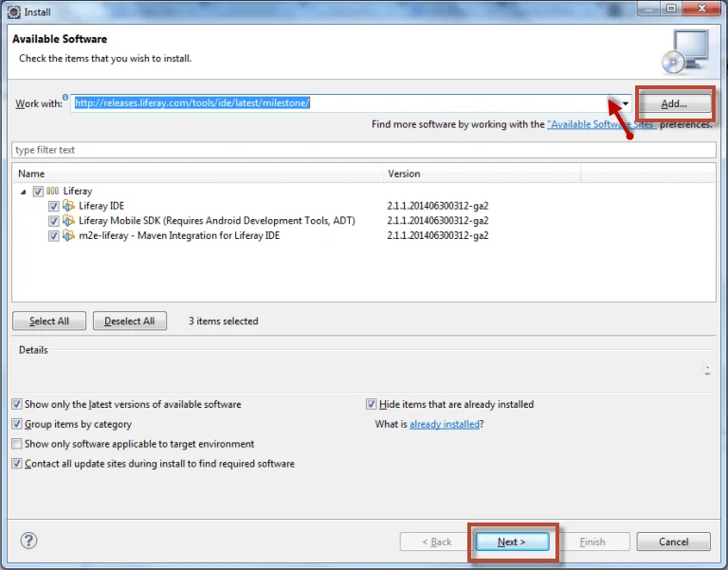Click the Next > button
This screenshot has height=570, width=728.
pos(511,542)
